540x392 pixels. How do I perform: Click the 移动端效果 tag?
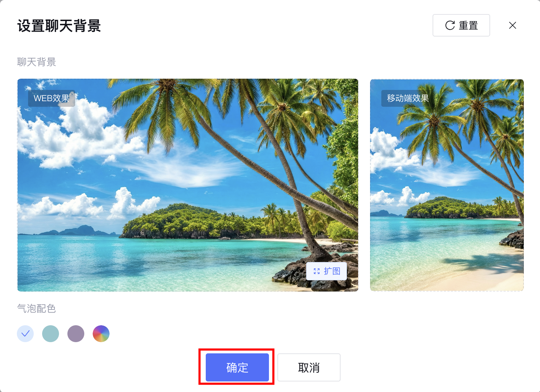pos(408,98)
